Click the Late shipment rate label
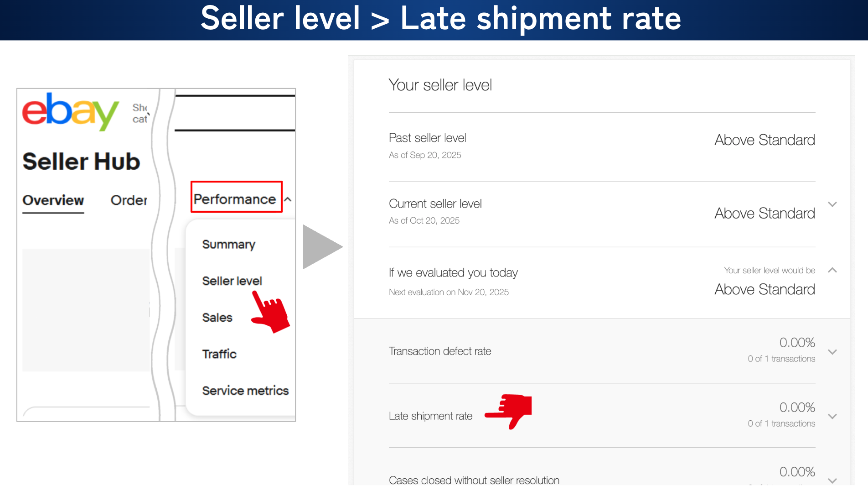Viewport: 868px width, 491px height. (x=430, y=416)
